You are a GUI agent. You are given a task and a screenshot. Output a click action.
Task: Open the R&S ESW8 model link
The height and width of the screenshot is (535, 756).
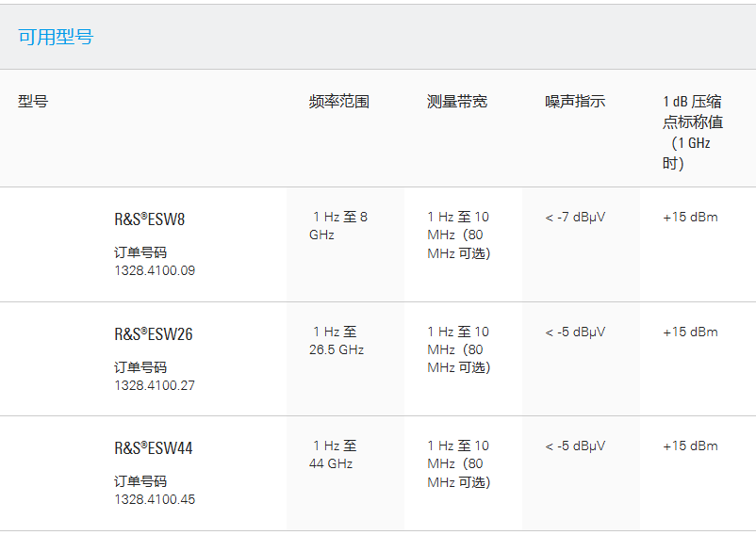coord(150,219)
